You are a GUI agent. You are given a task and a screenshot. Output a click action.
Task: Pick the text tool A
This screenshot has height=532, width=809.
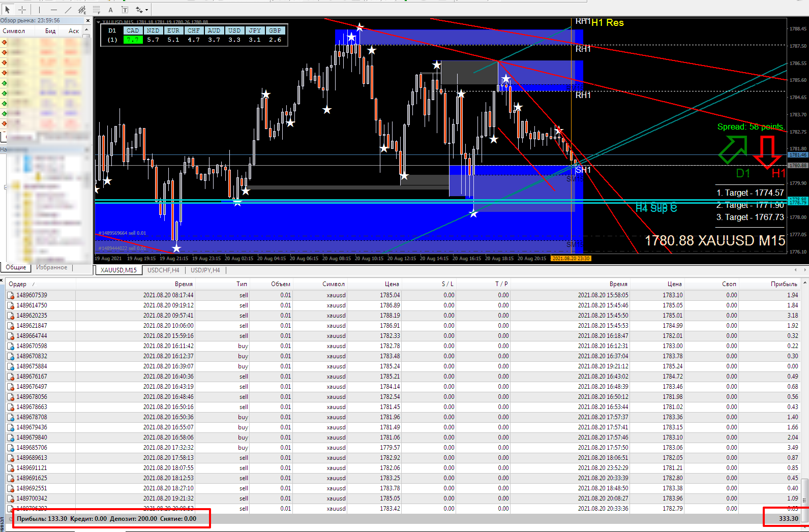tap(110, 10)
